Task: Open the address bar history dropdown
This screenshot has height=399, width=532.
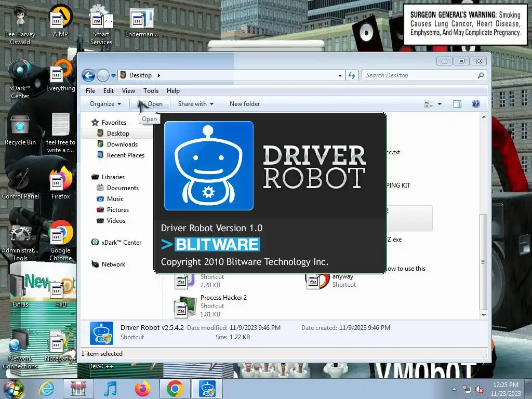Action: coord(340,76)
